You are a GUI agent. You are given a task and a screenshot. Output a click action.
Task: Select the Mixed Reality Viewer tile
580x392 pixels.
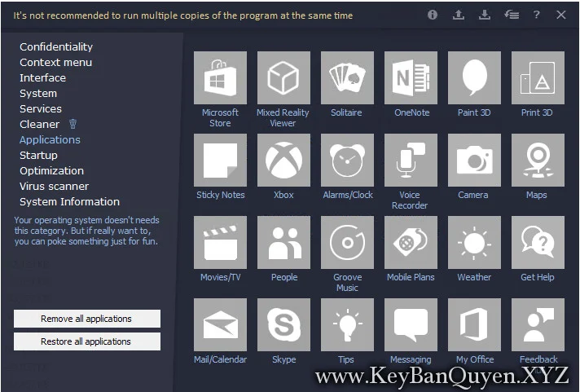(x=283, y=77)
